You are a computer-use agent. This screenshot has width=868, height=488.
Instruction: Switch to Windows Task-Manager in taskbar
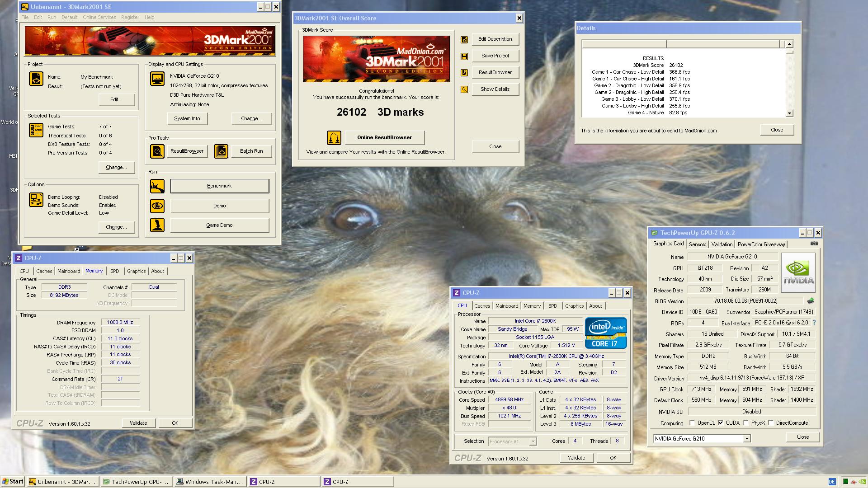(x=211, y=482)
